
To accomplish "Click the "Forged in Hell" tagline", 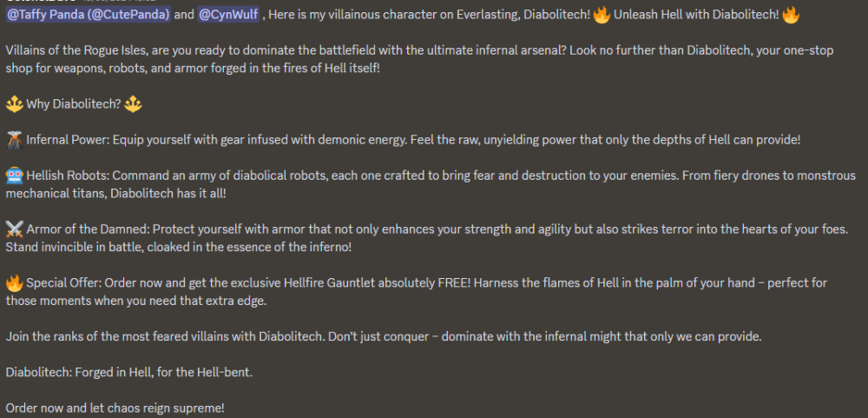I will point(128,372).
